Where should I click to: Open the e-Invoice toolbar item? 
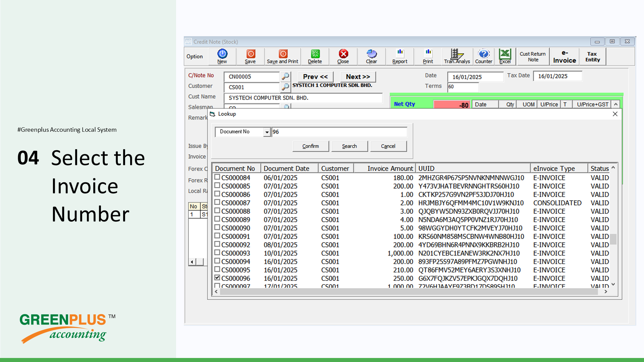coord(565,56)
